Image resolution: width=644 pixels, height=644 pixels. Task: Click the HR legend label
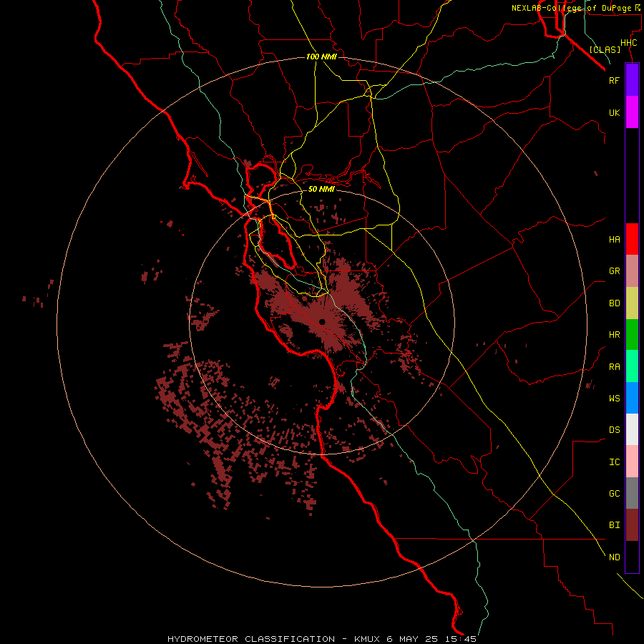(614, 335)
